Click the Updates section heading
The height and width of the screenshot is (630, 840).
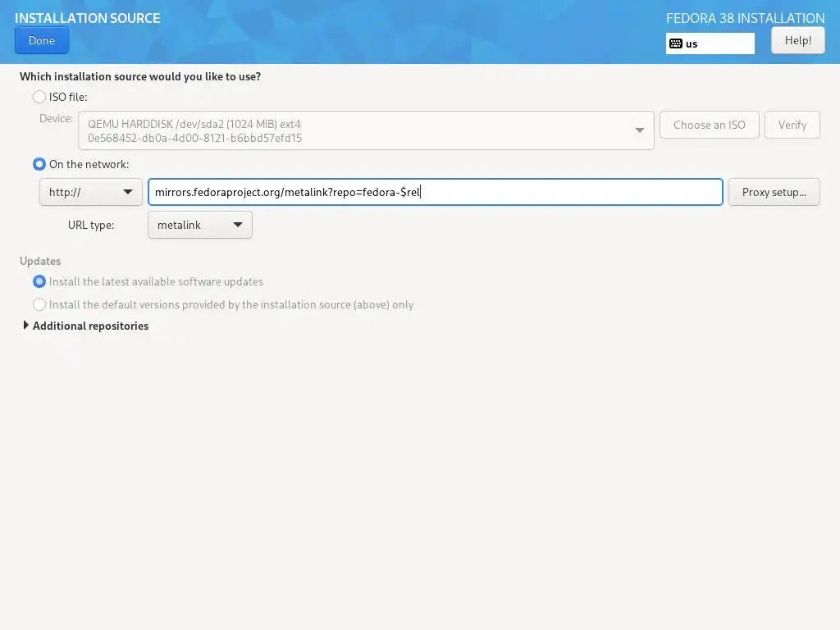40,261
